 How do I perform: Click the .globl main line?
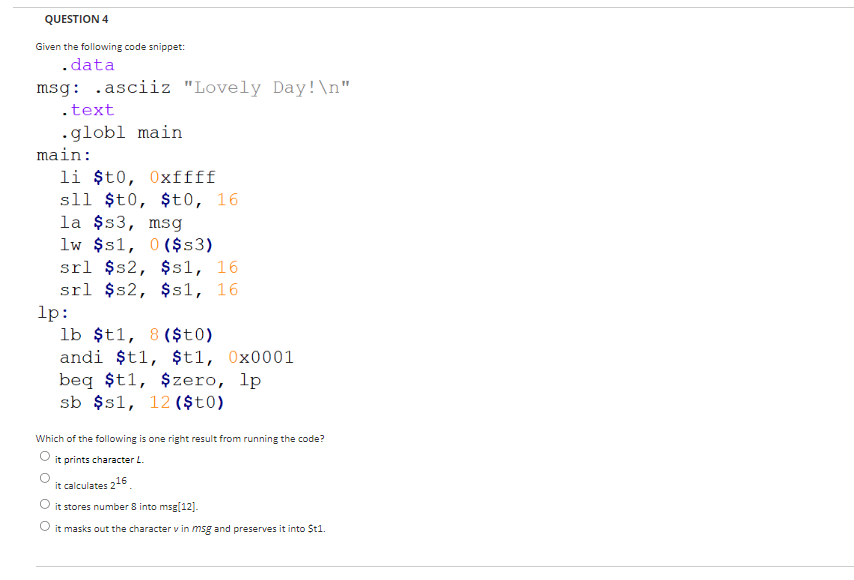(122, 131)
